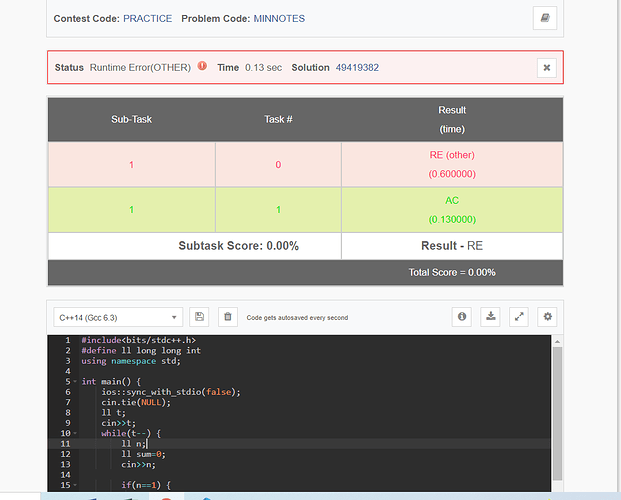Expand the editor to fullscreen

point(519,317)
